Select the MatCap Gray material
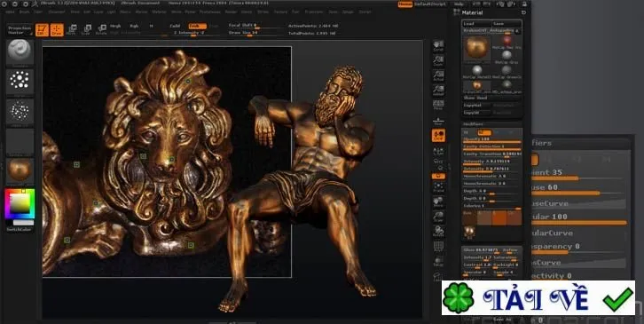This screenshot has width=644, height=324. 507,56
